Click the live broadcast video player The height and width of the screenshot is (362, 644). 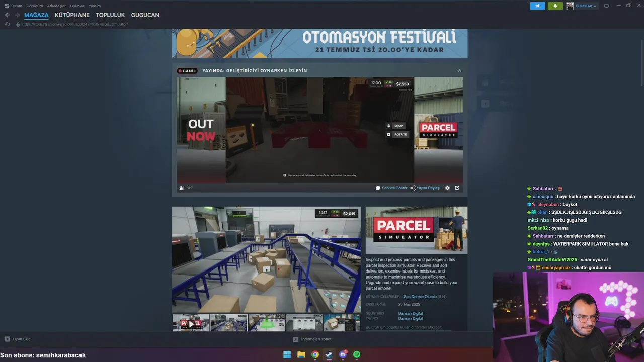319,130
